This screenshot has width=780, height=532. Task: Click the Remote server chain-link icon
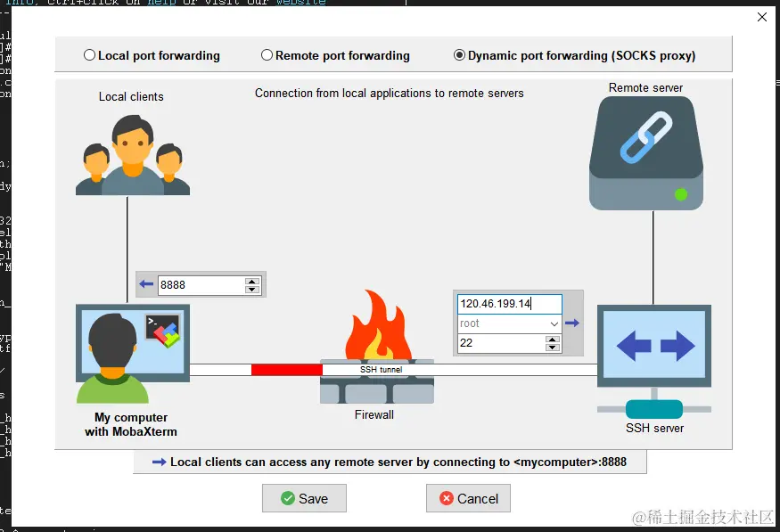[x=645, y=137]
